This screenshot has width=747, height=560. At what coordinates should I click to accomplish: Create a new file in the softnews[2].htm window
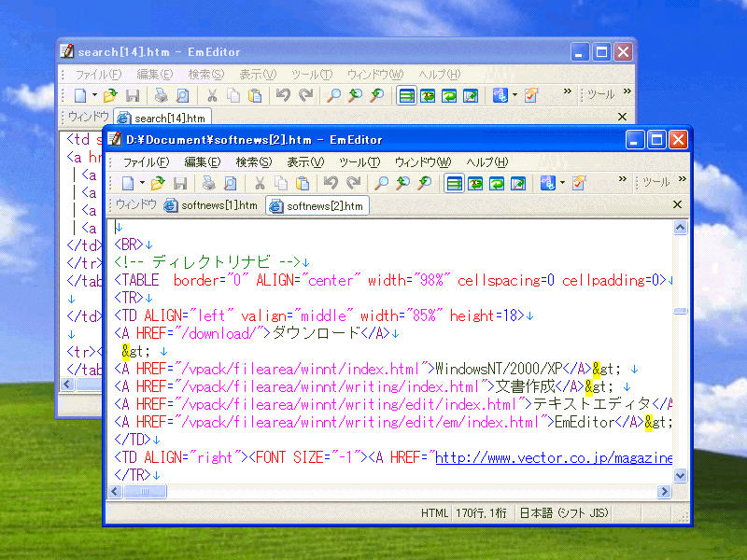click(128, 183)
